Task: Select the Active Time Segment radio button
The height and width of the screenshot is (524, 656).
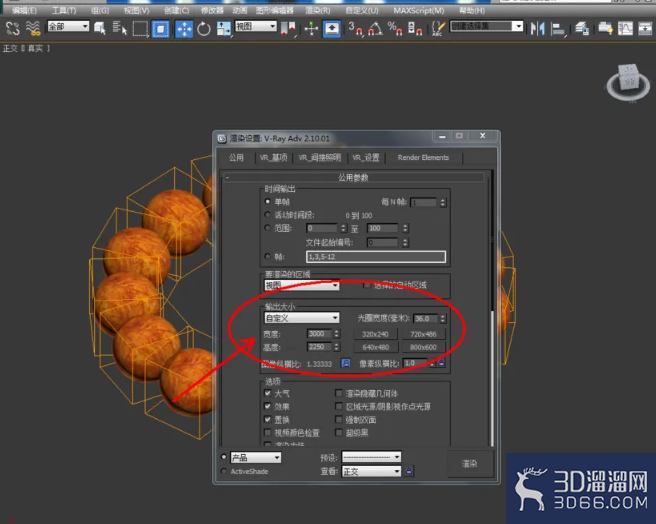Action: coord(268,215)
